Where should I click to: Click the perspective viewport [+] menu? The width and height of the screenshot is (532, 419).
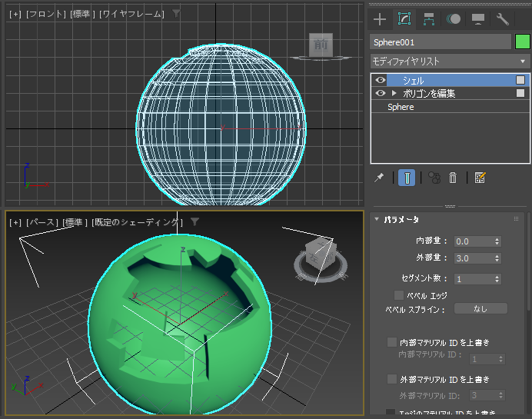pyautogui.click(x=15, y=222)
